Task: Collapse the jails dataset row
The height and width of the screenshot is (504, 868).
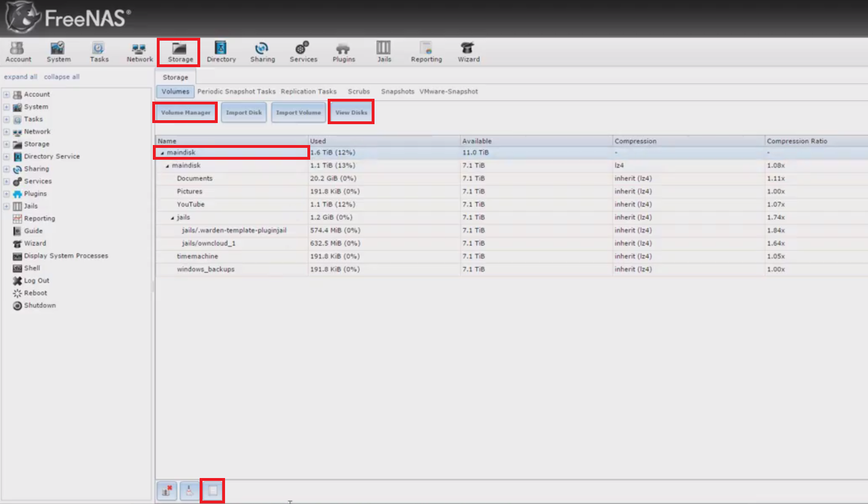Action: click(x=173, y=218)
